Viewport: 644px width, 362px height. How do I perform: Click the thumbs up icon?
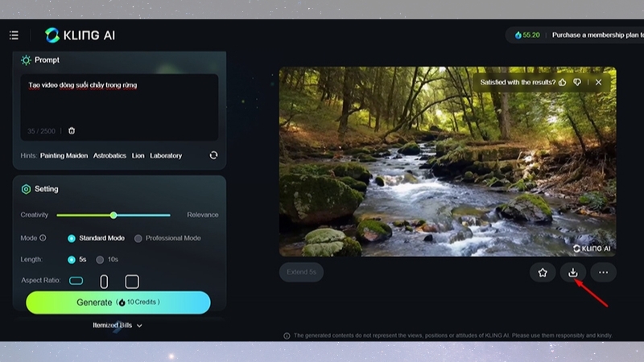coord(563,82)
